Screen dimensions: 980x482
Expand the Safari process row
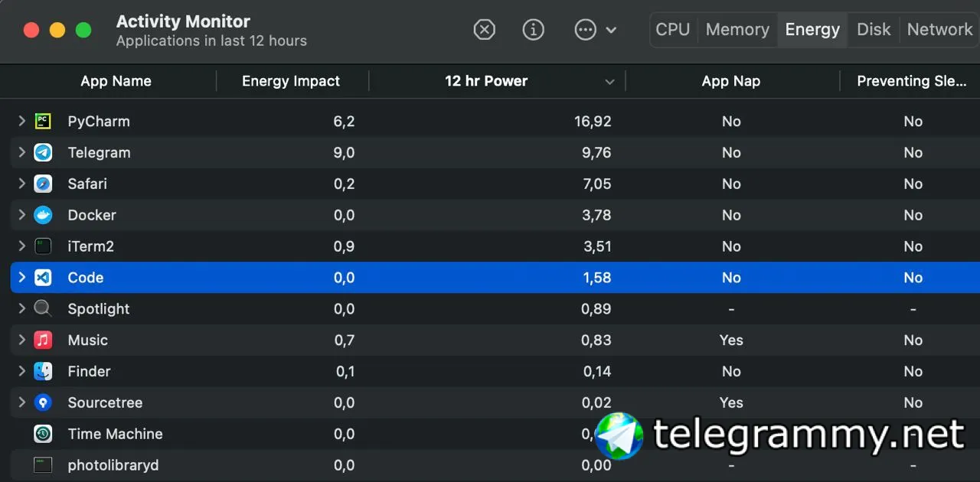click(21, 184)
